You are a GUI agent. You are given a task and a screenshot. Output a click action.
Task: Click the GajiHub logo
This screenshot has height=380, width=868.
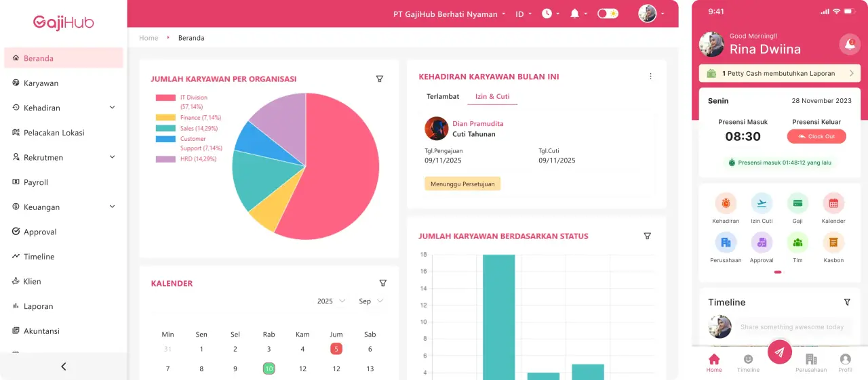(64, 22)
